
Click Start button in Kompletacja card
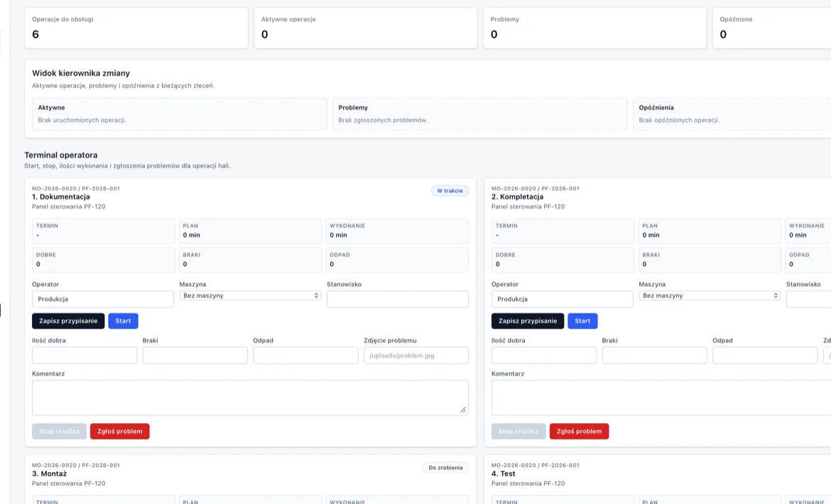coord(582,321)
